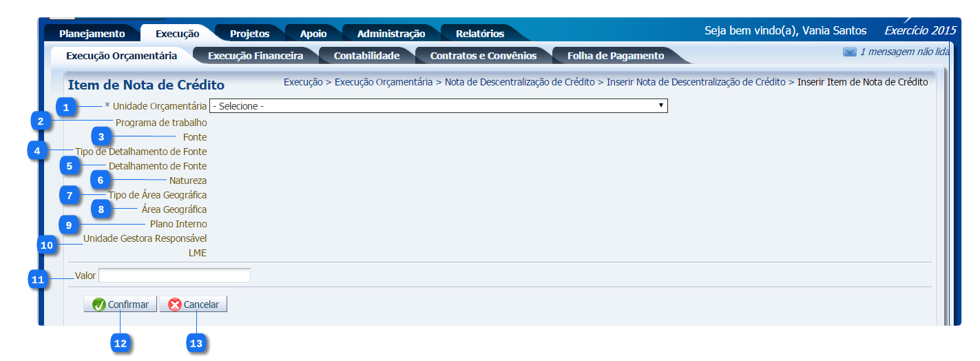Expand the Unidade Orçamentária dropdown
The width and height of the screenshot is (980, 361).
coord(438,106)
